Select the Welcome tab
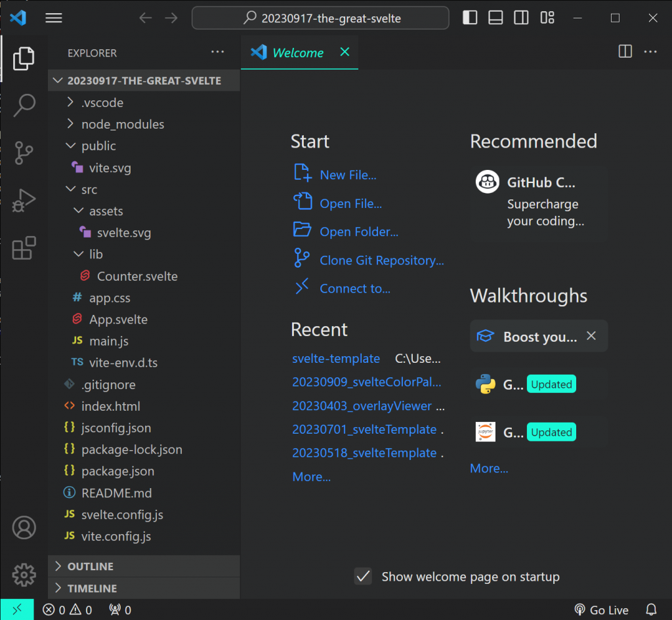The height and width of the screenshot is (620, 672). [x=299, y=52]
